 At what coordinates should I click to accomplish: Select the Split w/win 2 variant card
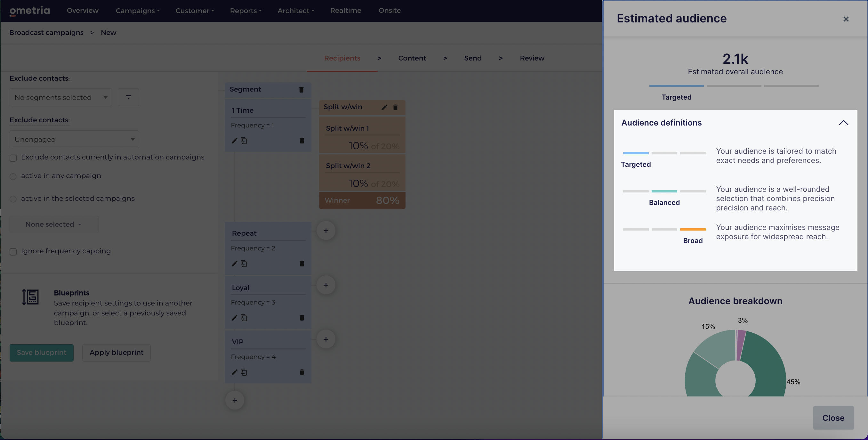[x=362, y=173]
